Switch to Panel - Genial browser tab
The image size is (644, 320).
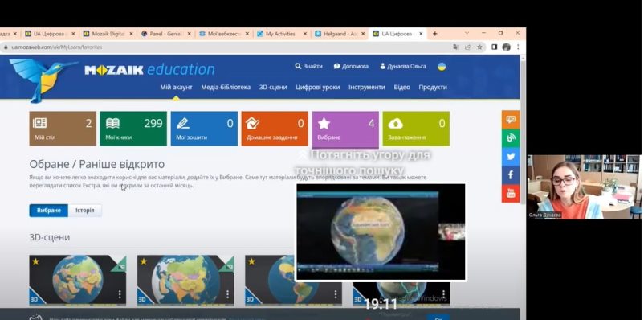tap(166, 34)
